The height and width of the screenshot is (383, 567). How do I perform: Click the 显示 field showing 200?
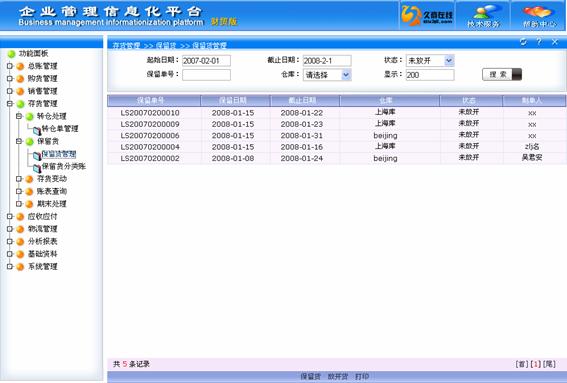point(430,75)
